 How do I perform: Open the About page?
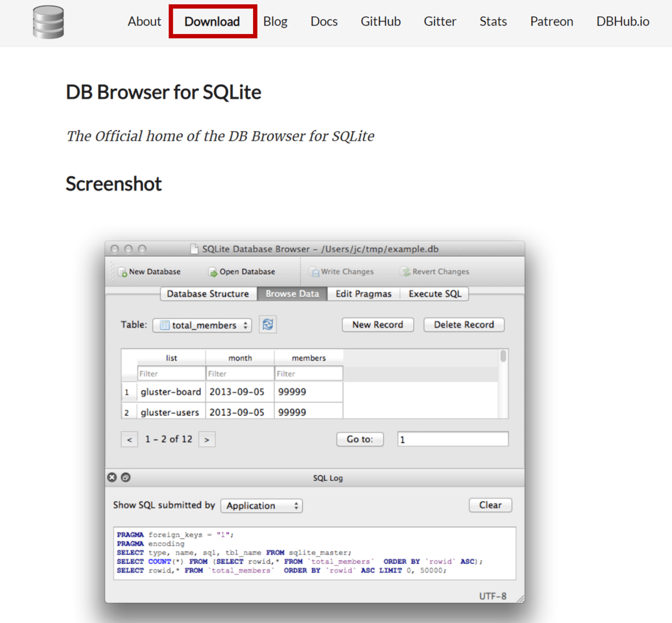coord(144,22)
